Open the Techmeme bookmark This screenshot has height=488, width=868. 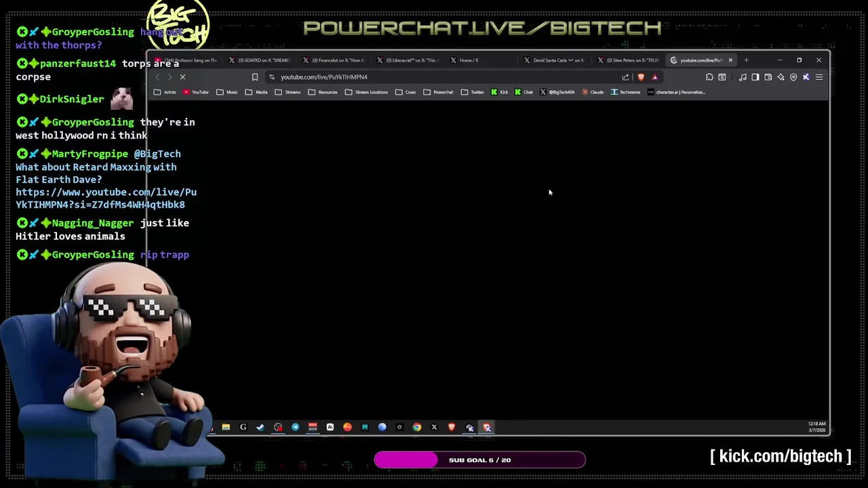pyautogui.click(x=625, y=92)
